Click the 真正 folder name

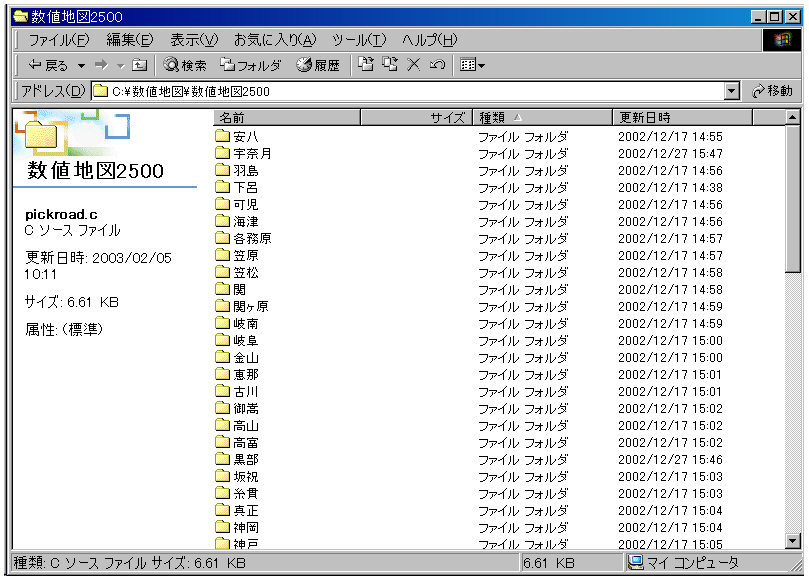246,511
